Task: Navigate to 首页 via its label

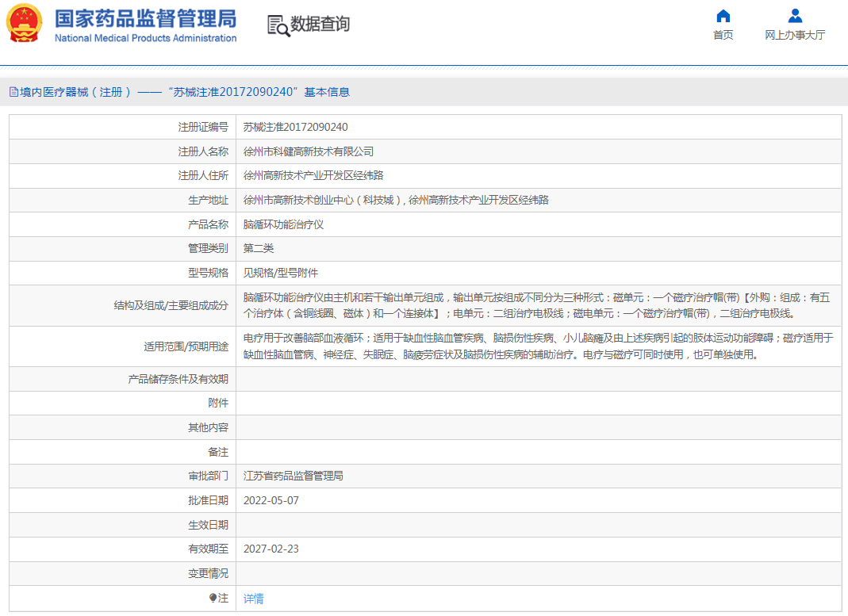Action: [723, 36]
